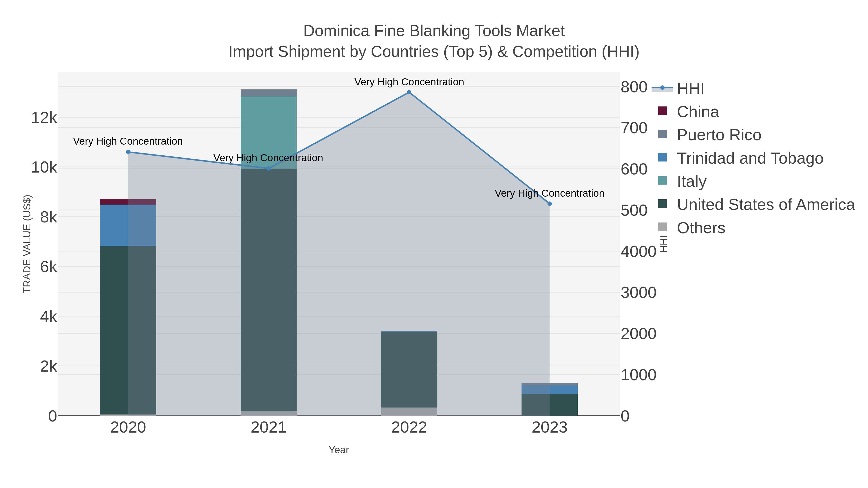Click the 2023 Trinidad and Tobago bar segment
This screenshot has height=488, width=868.
549,390
